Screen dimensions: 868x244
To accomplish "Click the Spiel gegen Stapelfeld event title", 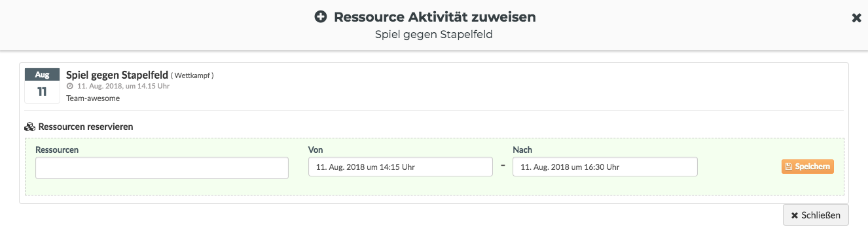I will [117, 75].
